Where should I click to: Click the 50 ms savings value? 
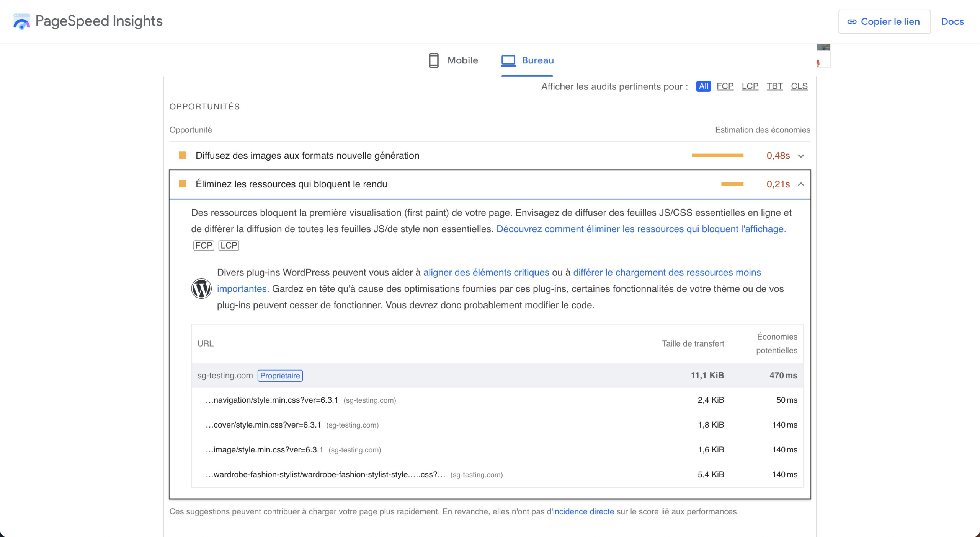coord(787,400)
